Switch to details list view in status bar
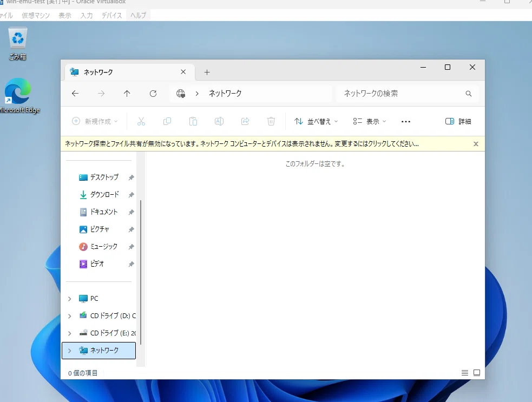The width and height of the screenshot is (532, 402). tap(465, 373)
